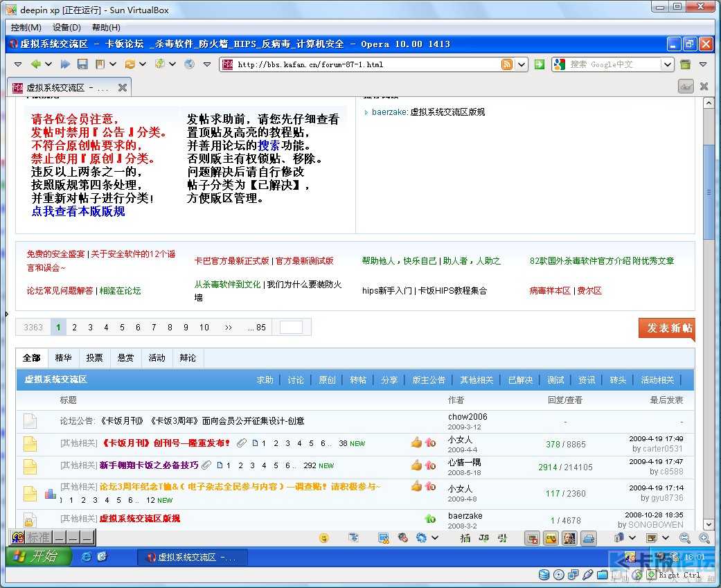Open 病毒样本区 link
Screen dimensions: 721x588
(550, 291)
